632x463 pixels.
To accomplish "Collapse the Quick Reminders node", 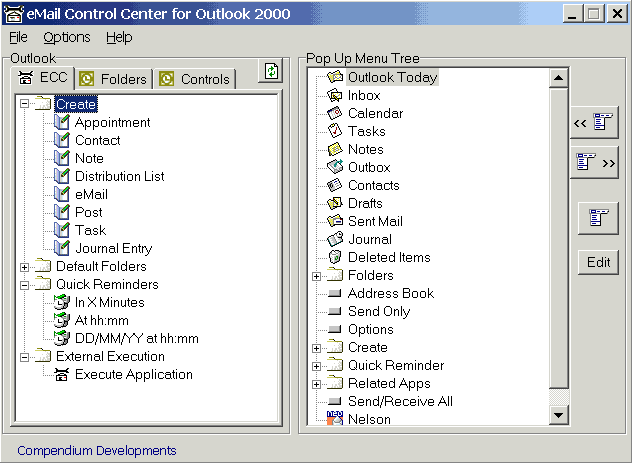I will pyautogui.click(x=25, y=285).
